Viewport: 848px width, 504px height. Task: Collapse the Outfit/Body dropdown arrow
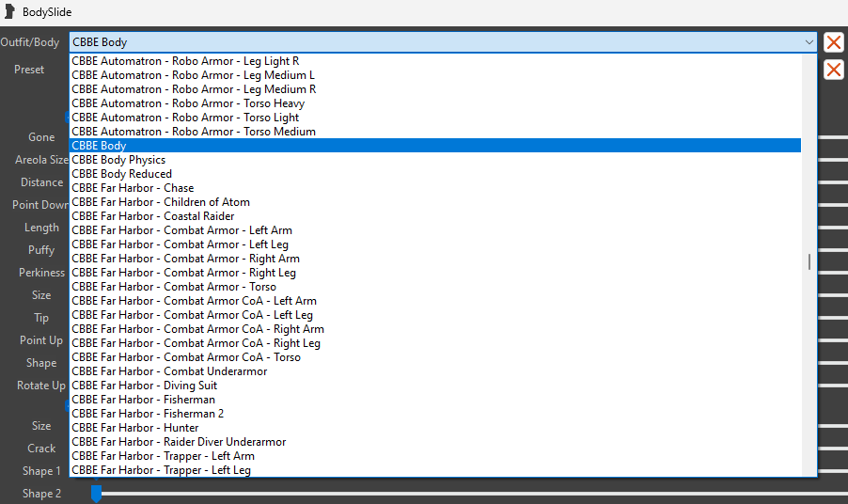(x=809, y=42)
